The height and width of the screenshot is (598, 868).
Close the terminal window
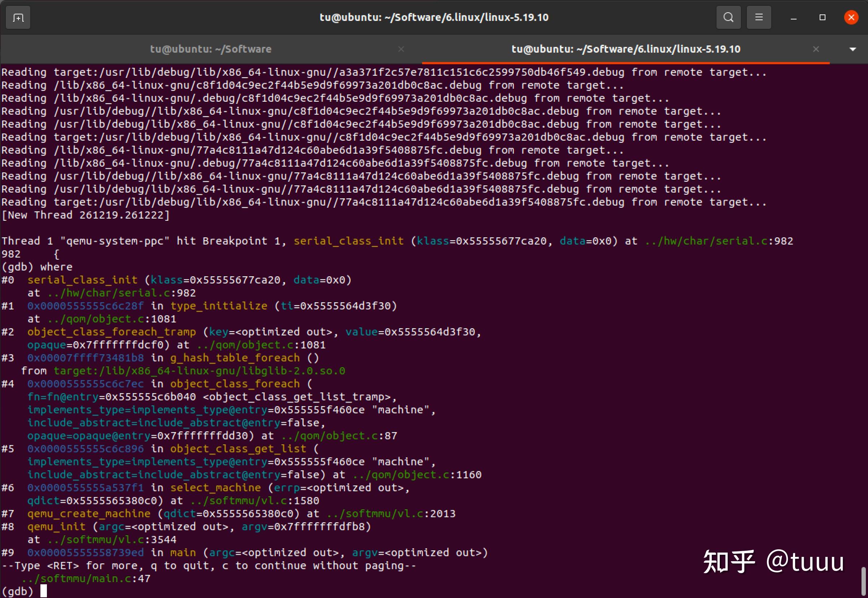click(x=851, y=17)
